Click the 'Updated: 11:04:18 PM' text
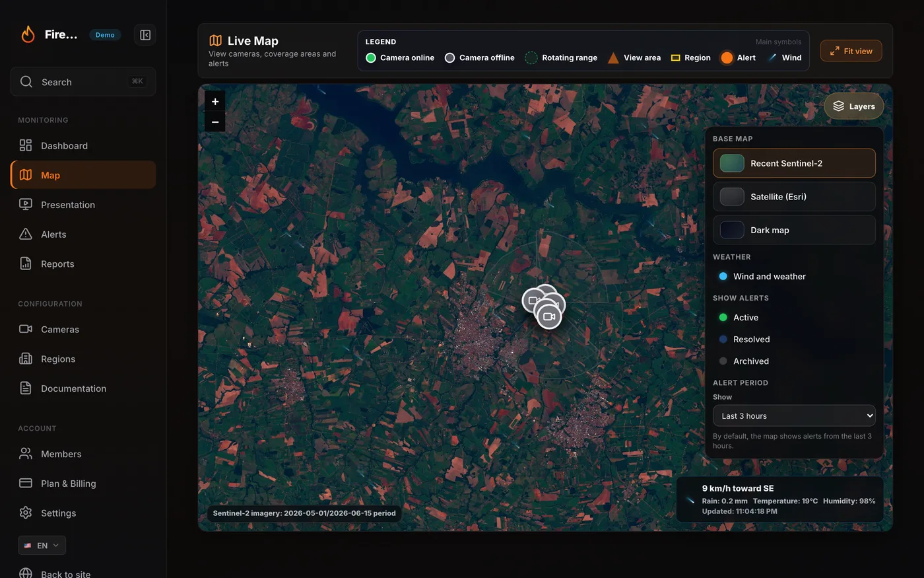This screenshot has height=578, width=924. [x=739, y=511]
